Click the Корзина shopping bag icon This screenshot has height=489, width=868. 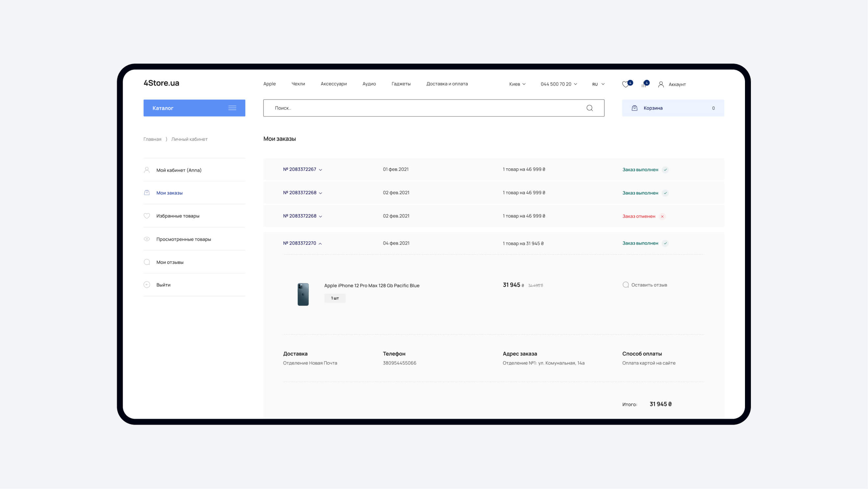pos(634,108)
